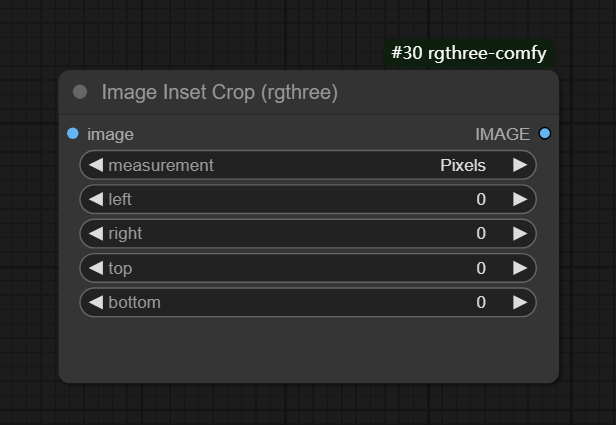
Task: Increase the bottom inset value
Action: pyautogui.click(x=520, y=302)
